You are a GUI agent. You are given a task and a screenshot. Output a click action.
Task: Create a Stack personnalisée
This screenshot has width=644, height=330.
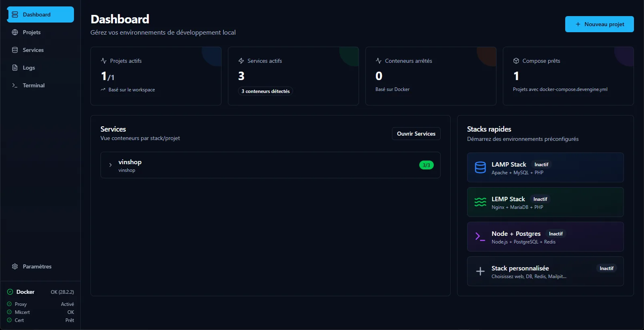click(546, 271)
